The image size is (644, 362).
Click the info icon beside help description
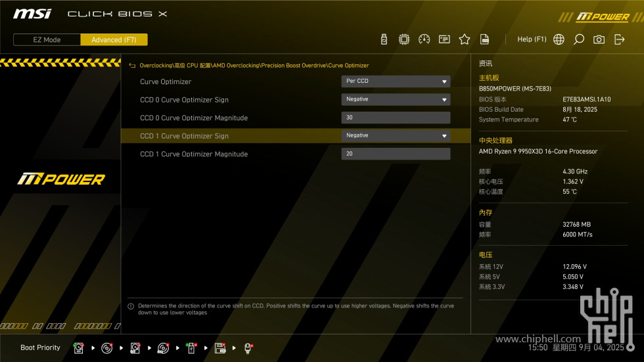tap(131, 307)
